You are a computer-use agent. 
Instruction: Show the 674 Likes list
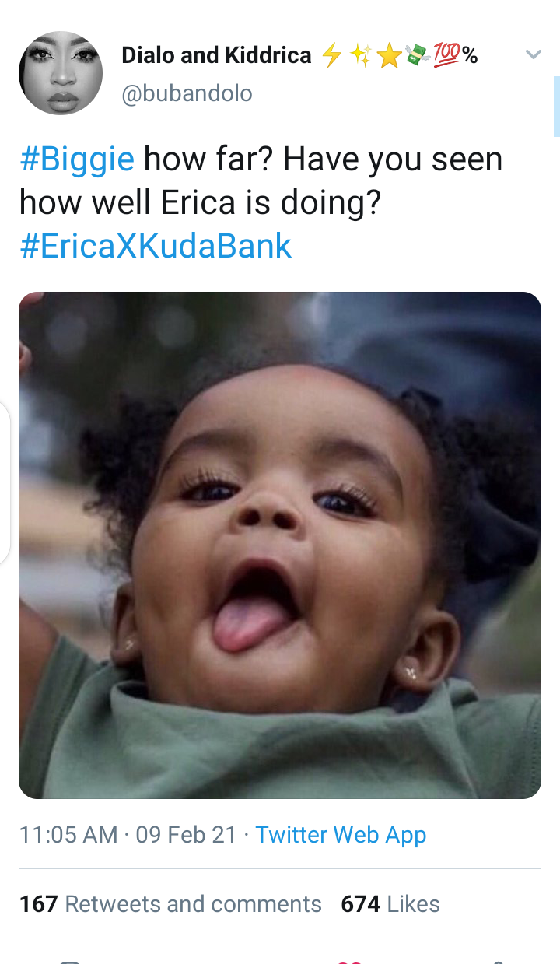(x=390, y=903)
